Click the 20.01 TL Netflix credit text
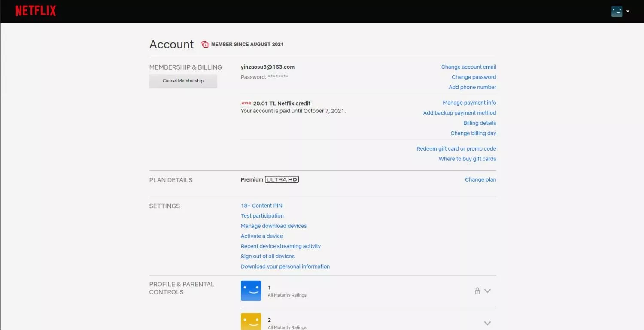 282,103
